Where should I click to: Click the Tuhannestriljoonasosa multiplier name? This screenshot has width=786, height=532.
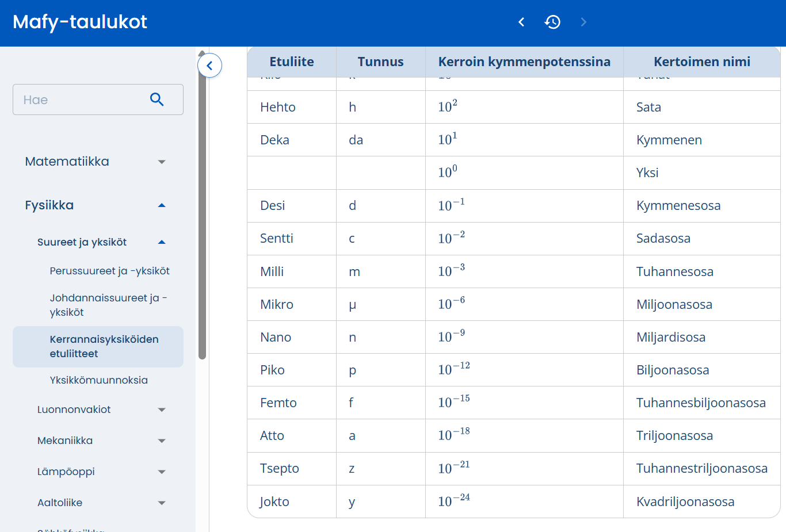point(702,468)
